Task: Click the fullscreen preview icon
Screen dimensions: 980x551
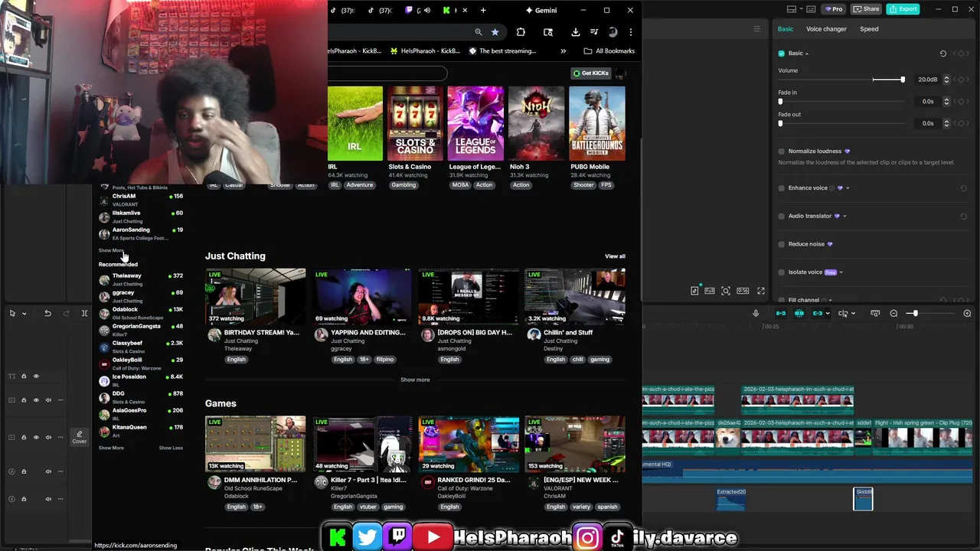Action: click(x=761, y=291)
